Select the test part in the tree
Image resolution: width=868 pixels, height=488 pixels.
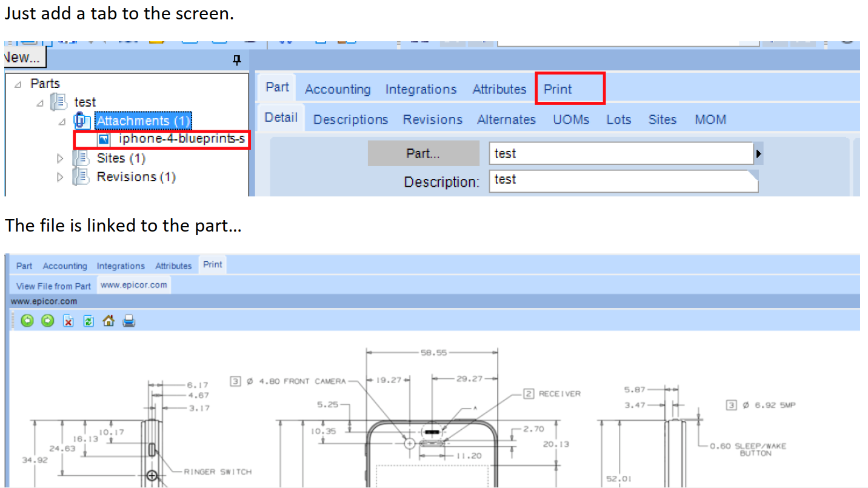(x=85, y=102)
